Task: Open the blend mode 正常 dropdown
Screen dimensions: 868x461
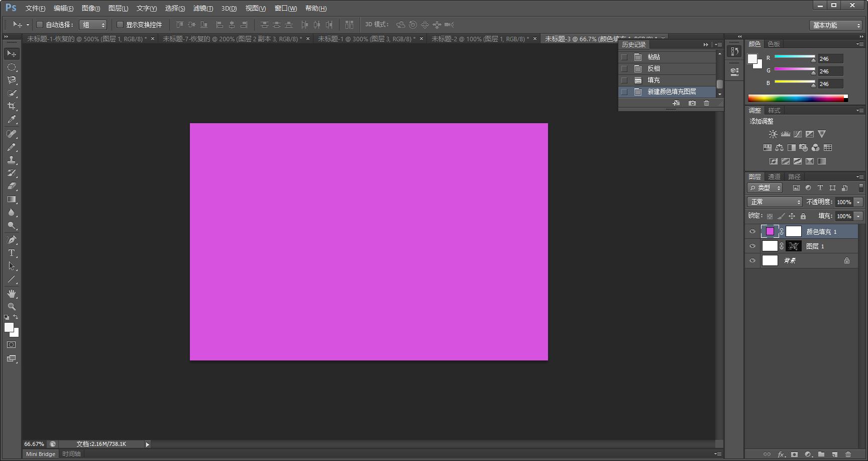Action: click(775, 202)
